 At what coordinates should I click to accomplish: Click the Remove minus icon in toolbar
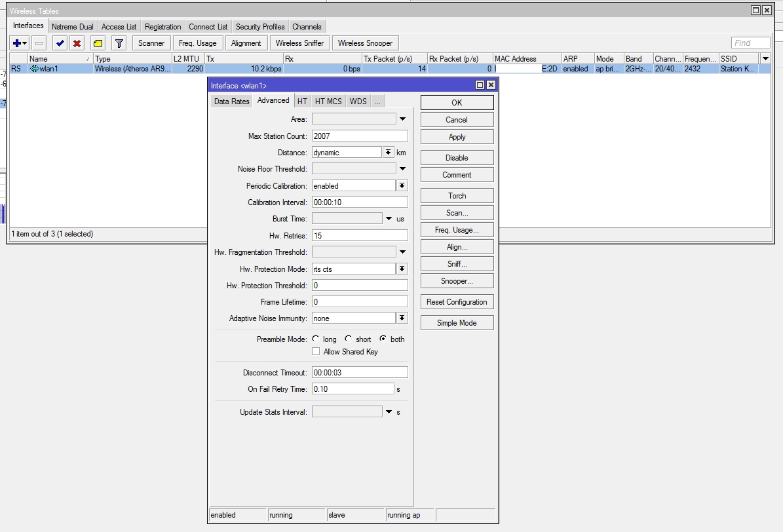39,43
